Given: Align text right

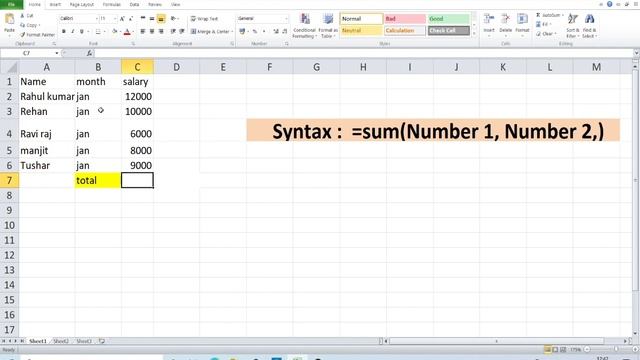Looking at the screenshot, I should pyautogui.click(x=161, y=31).
